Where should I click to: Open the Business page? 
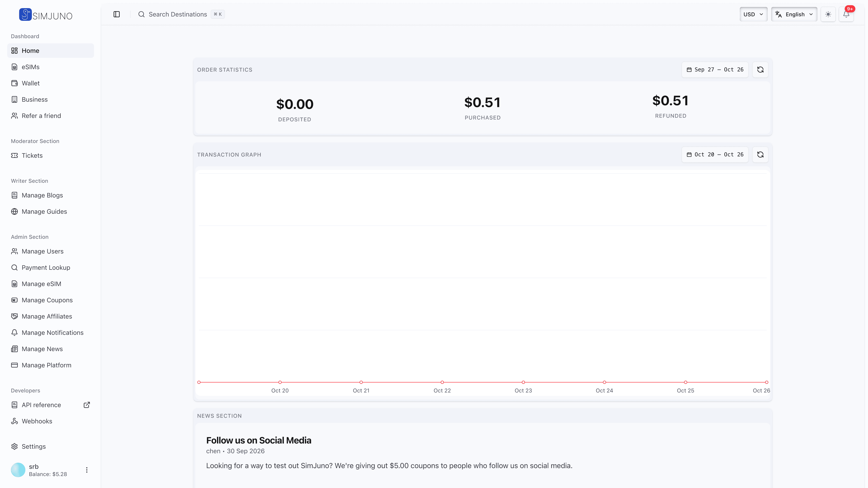click(x=51, y=99)
